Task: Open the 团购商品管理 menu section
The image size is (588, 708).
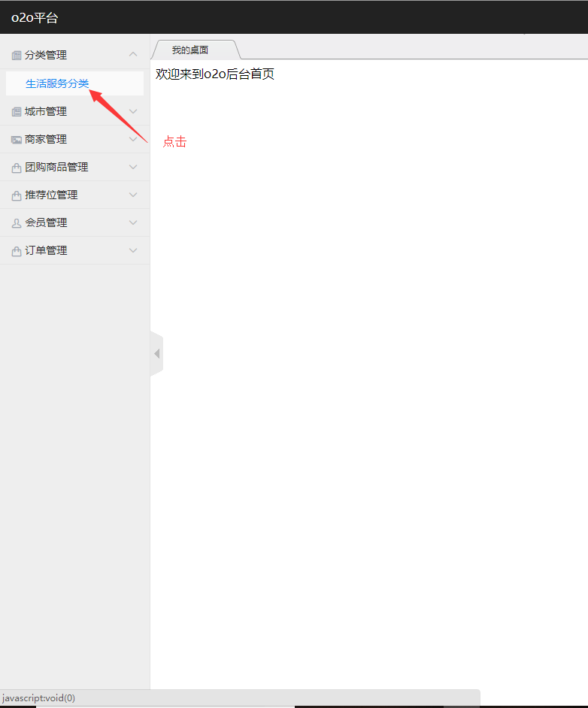Action: 75,167
